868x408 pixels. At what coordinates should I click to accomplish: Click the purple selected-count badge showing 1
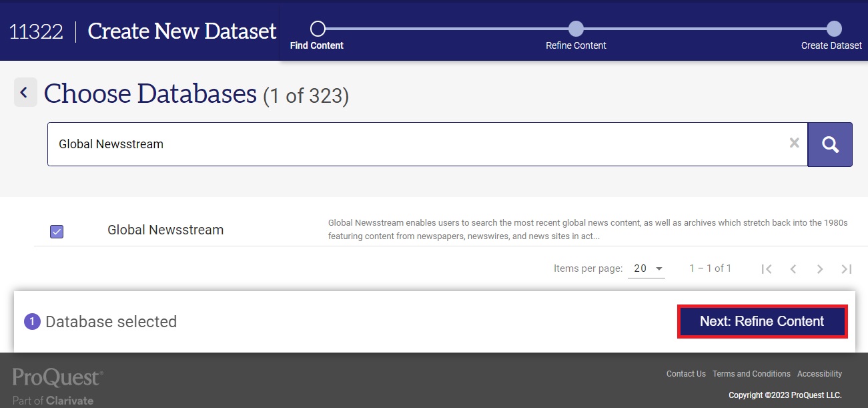tap(32, 322)
